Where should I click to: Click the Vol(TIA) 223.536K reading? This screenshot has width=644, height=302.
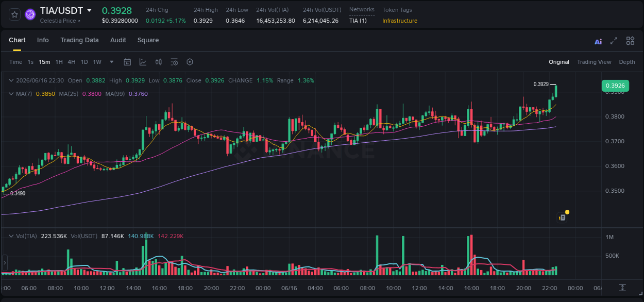(54, 236)
